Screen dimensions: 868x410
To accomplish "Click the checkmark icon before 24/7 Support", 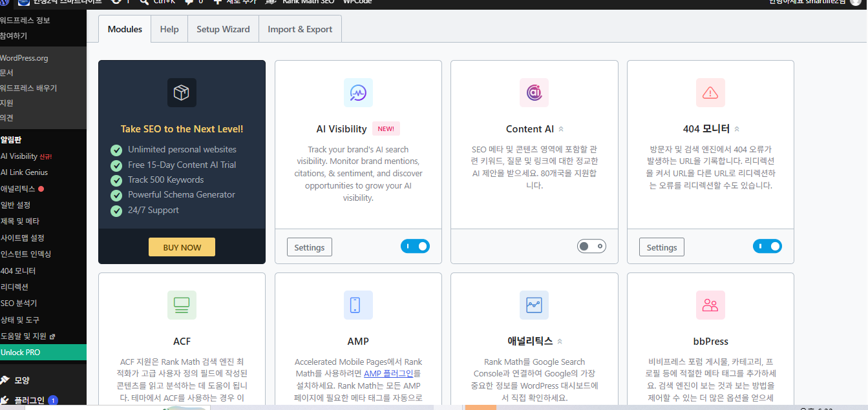I will pos(116,210).
